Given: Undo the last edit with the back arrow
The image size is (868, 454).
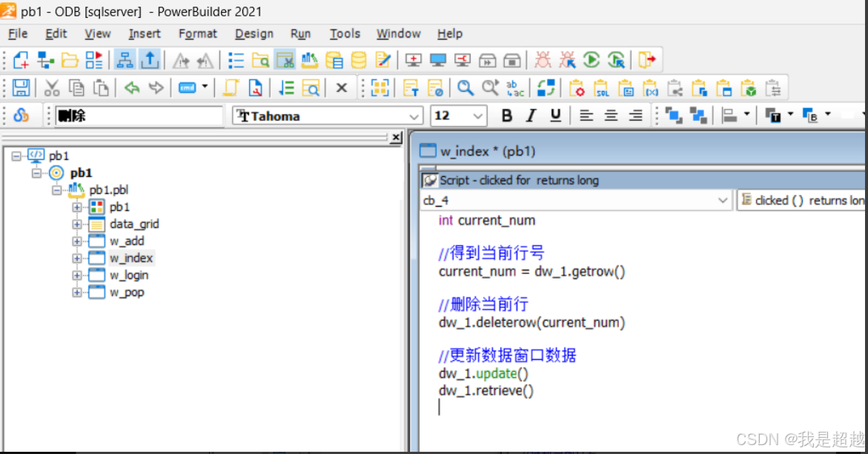Looking at the screenshot, I should [132, 88].
